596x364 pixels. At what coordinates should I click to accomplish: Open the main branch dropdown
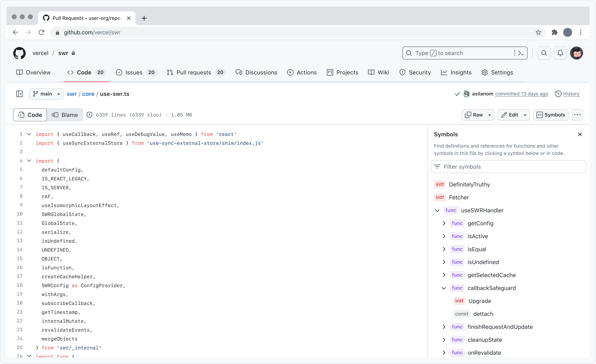point(46,94)
